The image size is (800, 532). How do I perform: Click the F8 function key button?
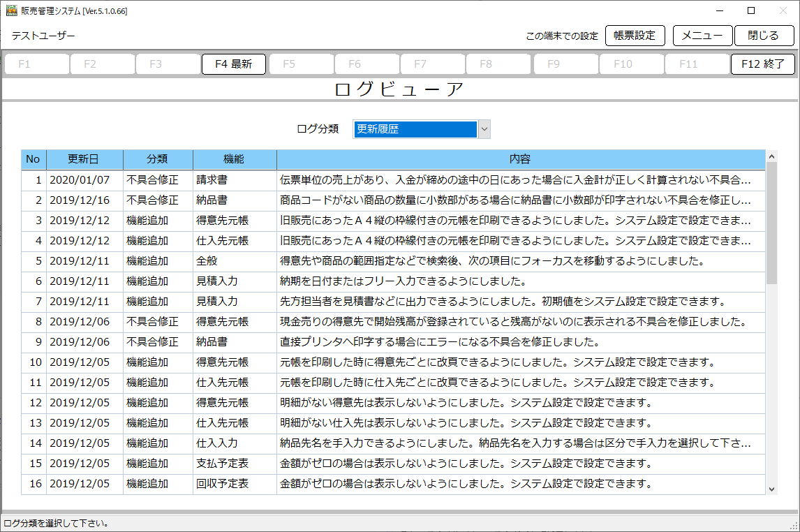click(x=498, y=64)
